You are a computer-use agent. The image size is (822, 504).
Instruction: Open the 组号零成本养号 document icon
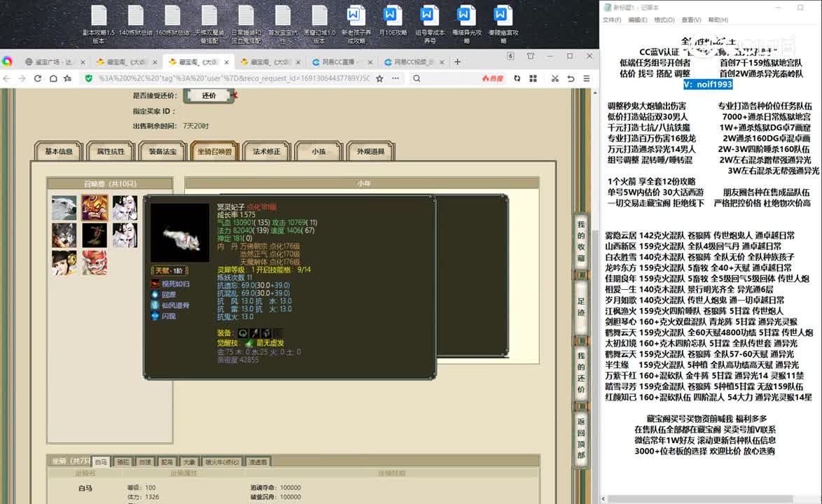(x=429, y=24)
